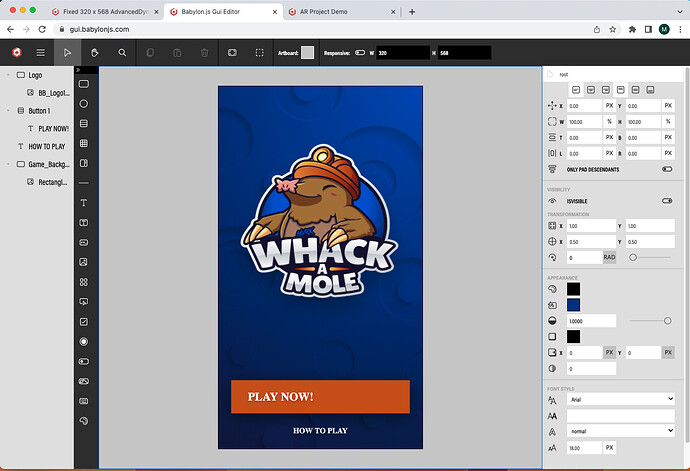Toggle the IsVisible switch

(x=667, y=201)
